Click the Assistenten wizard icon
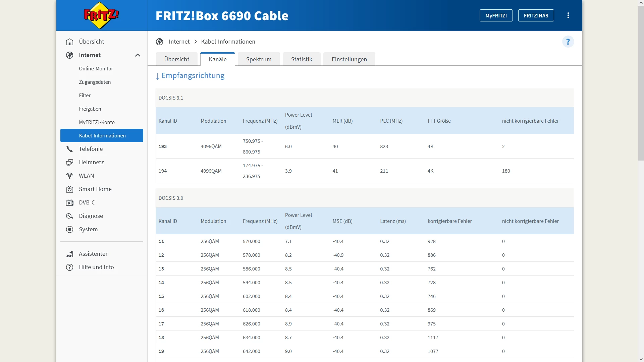Screen dimensions: 644x362 pos(69,254)
